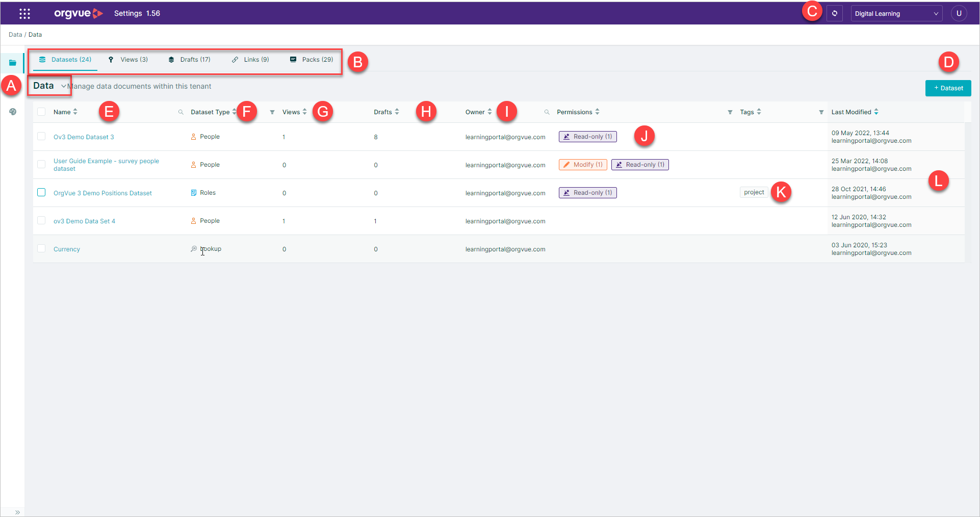Sort by Owner column arrows
Image resolution: width=980 pixels, height=517 pixels.
pyautogui.click(x=489, y=112)
